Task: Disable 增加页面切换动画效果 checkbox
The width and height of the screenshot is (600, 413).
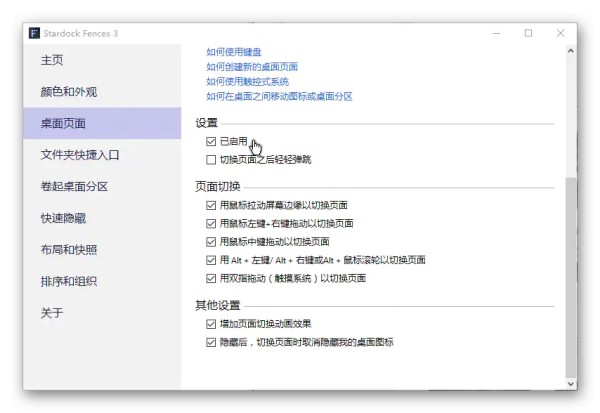Action: [x=211, y=324]
